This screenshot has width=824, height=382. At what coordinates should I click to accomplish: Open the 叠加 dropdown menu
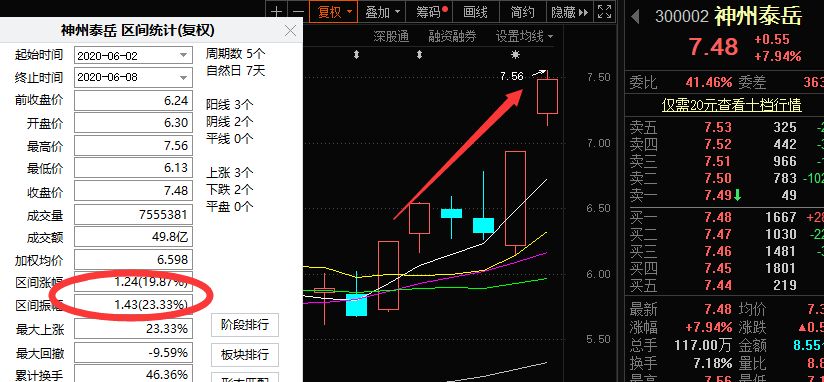pyautogui.click(x=382, y=12)
